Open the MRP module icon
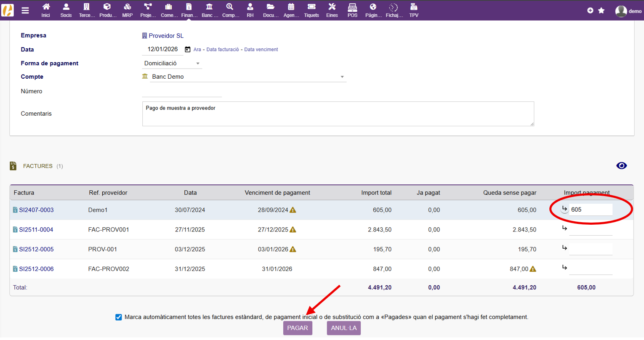The image size is (644, 340). (127, 7)
